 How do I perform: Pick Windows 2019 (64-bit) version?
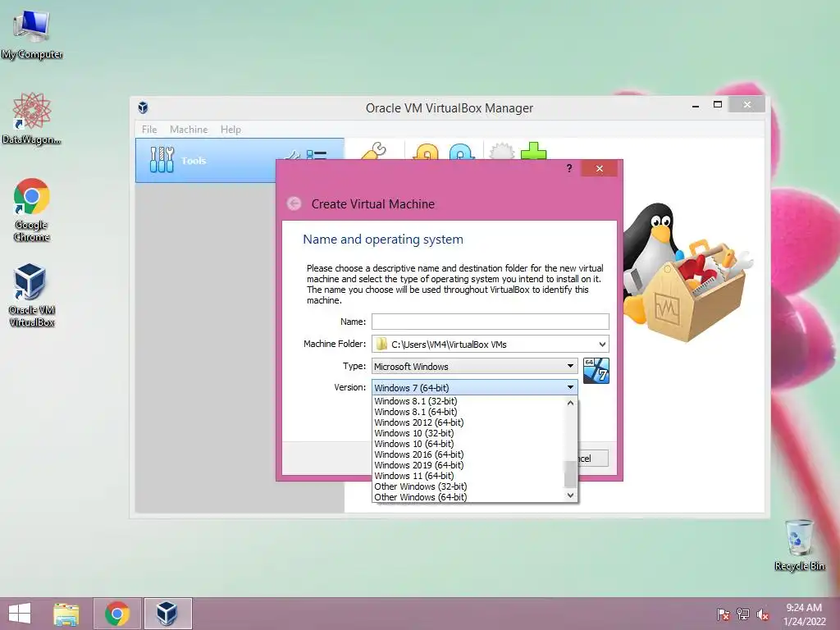[x=419, y=466]
